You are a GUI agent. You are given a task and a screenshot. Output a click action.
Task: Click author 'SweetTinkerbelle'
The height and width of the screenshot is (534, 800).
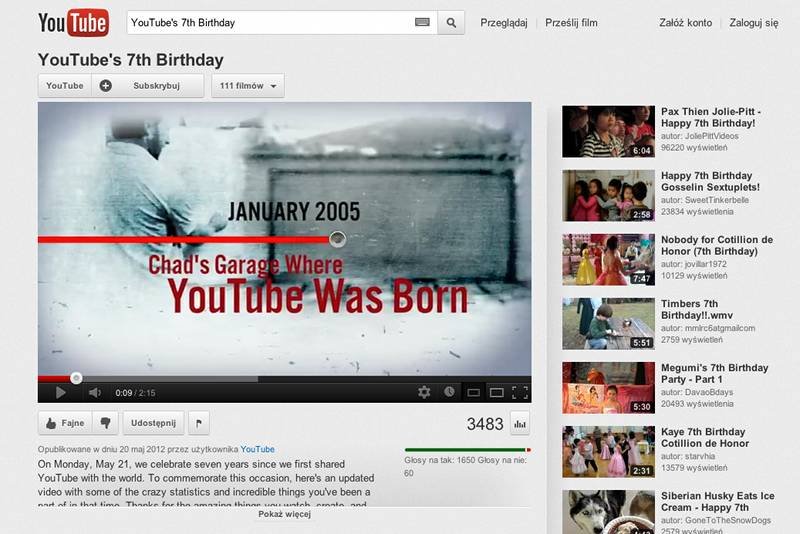tap(717, 200)
